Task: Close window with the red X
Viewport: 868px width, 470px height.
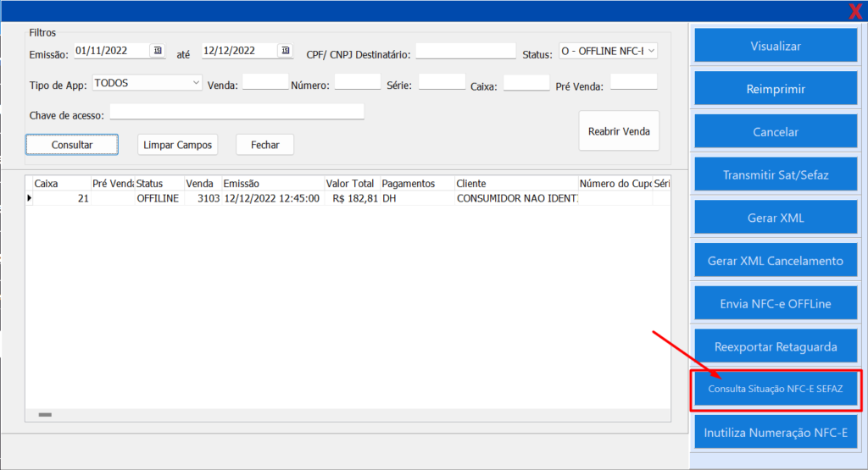Action: click(855, 11)
